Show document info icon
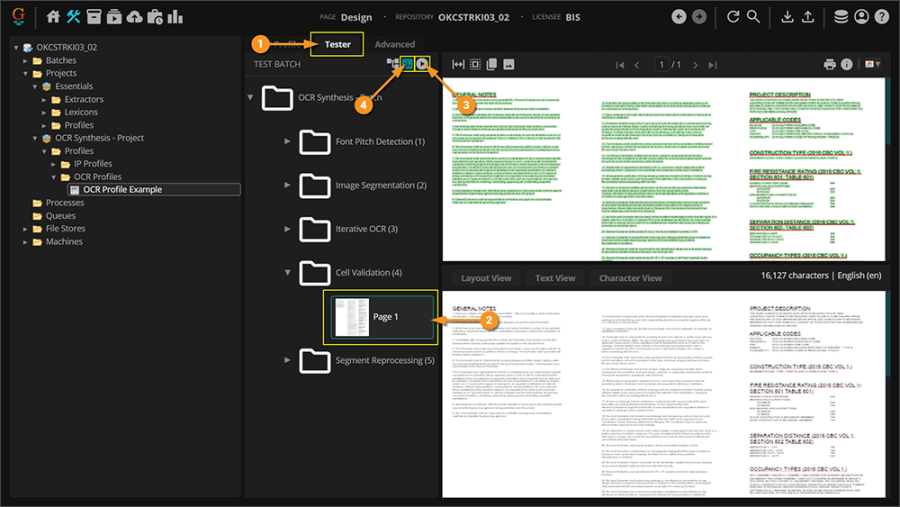 coord(847,64)
